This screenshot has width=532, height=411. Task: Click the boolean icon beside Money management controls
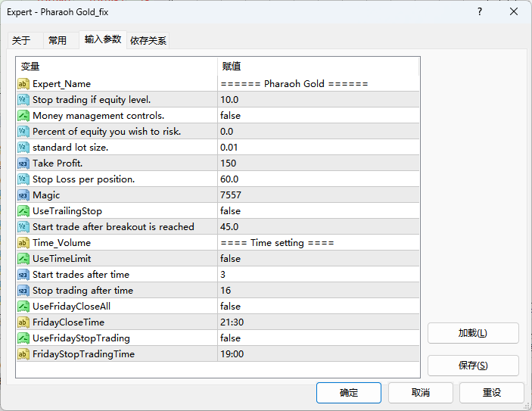[x=23, y=116]
